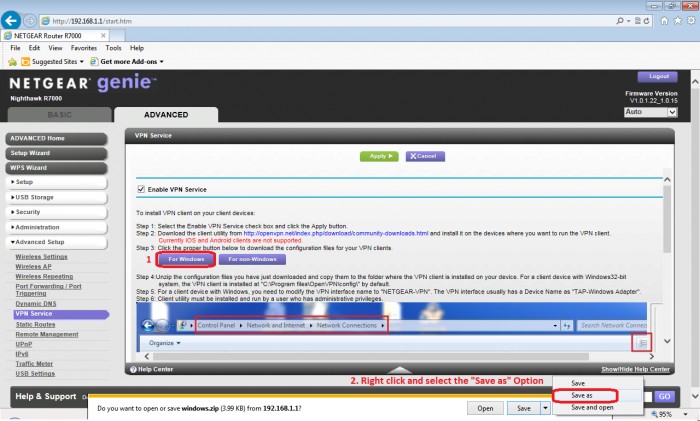This screenshot has width=700, height=421.
Task: Click the green Apply button
Action: pyautogui.click(x=379, y=156)
